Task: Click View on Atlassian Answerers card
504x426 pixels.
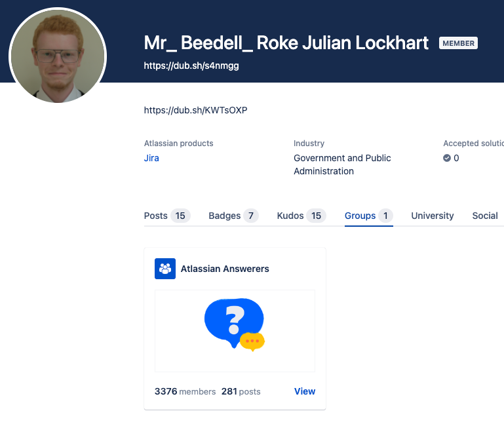Action: click(x=305, y=391)
